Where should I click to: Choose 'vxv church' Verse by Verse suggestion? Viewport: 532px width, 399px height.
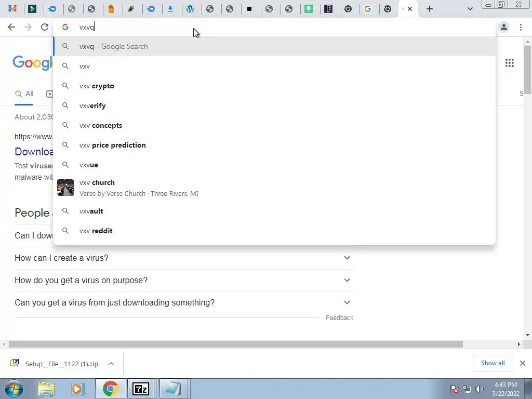274,188
